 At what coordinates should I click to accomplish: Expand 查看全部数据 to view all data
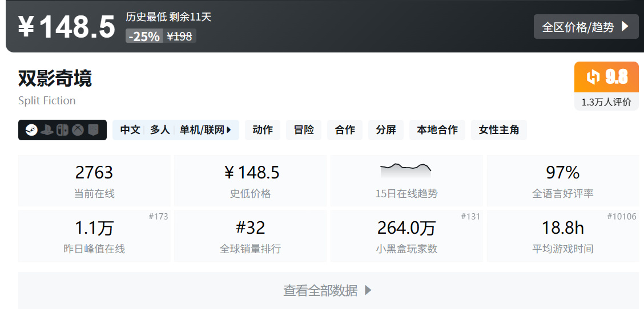coord(327,291)
